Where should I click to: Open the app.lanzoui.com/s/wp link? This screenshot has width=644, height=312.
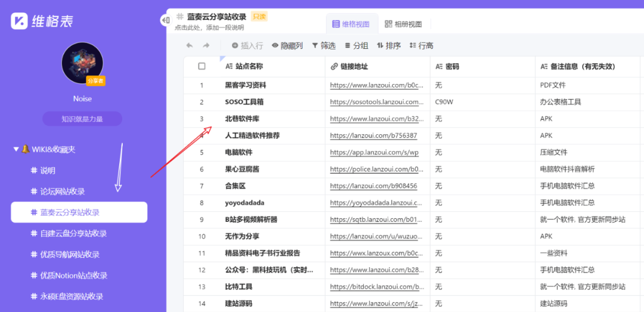click(x=374, y=152)
